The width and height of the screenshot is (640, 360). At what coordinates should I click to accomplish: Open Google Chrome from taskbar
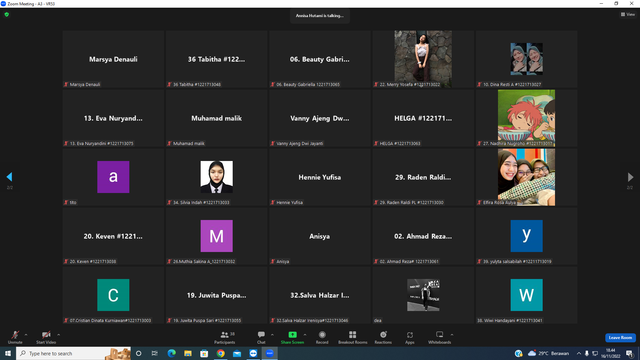(x=220, y=353)
